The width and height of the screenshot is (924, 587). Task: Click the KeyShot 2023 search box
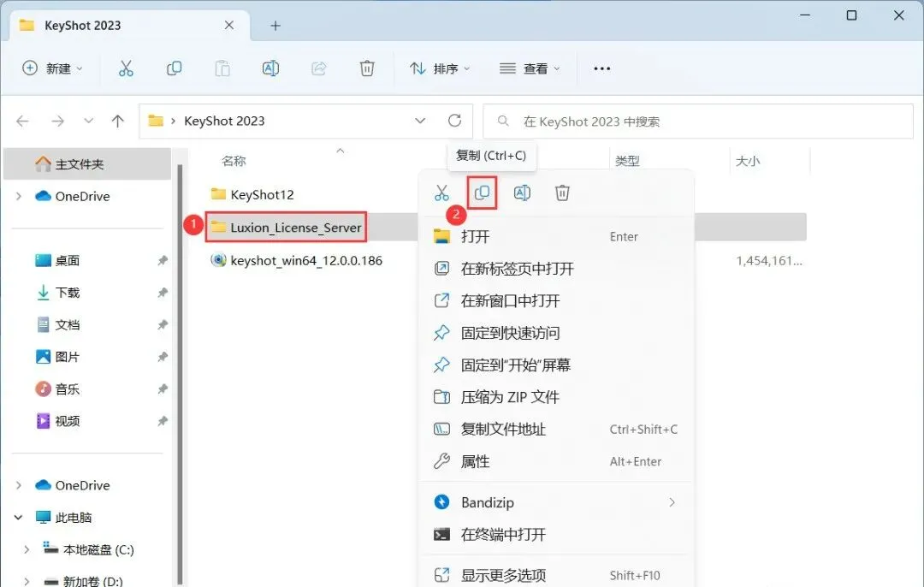[x=698, y=122]
